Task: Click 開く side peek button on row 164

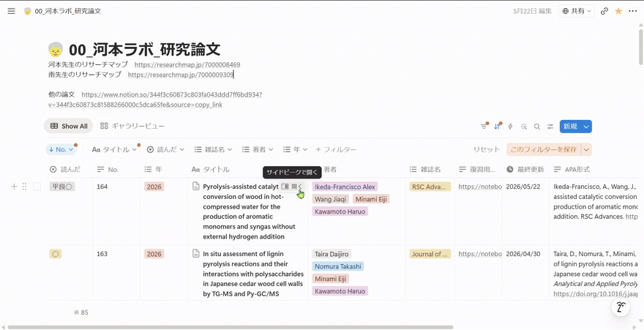Action: (293, 187)
